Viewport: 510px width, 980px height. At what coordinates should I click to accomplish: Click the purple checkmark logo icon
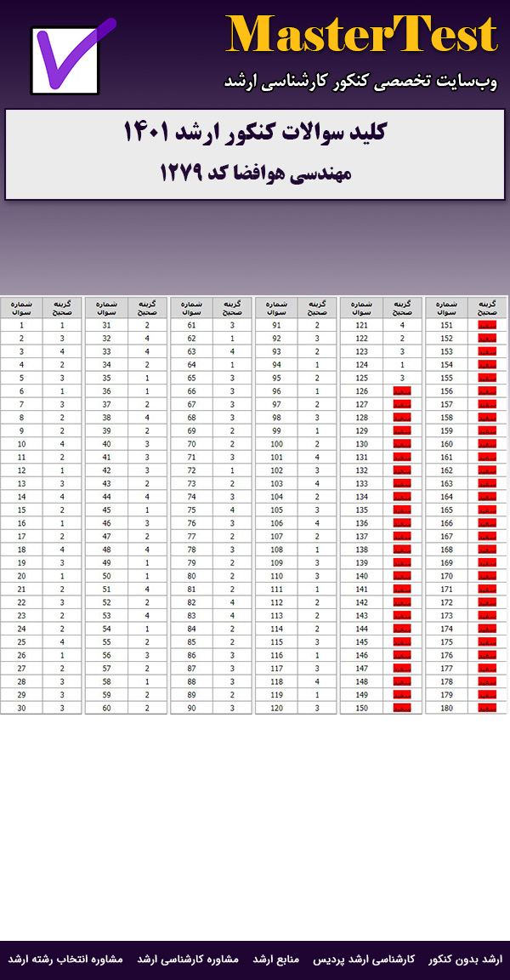point(73,58)
